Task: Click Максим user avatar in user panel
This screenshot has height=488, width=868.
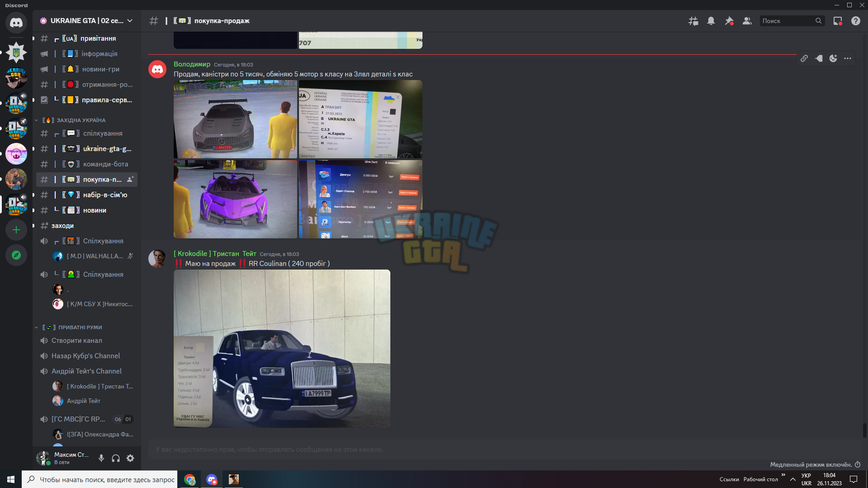Action: click(43, 458)
